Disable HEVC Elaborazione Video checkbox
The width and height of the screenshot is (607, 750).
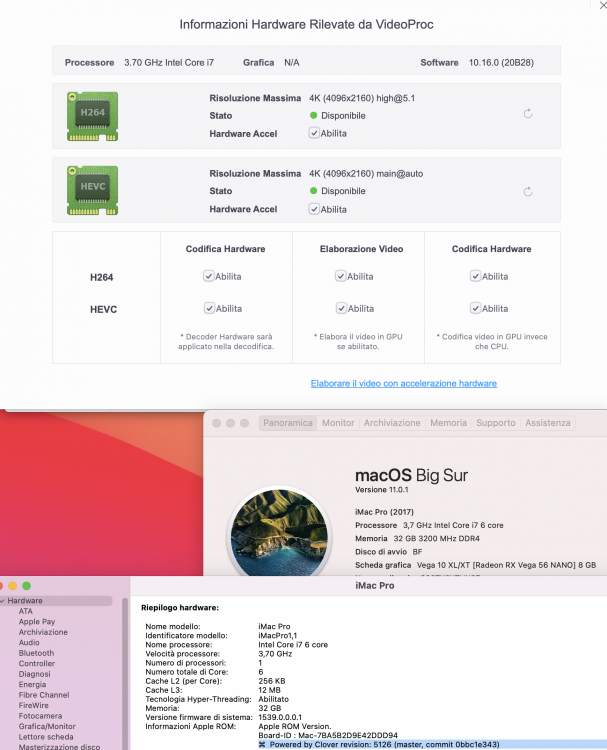click(341, 308)
